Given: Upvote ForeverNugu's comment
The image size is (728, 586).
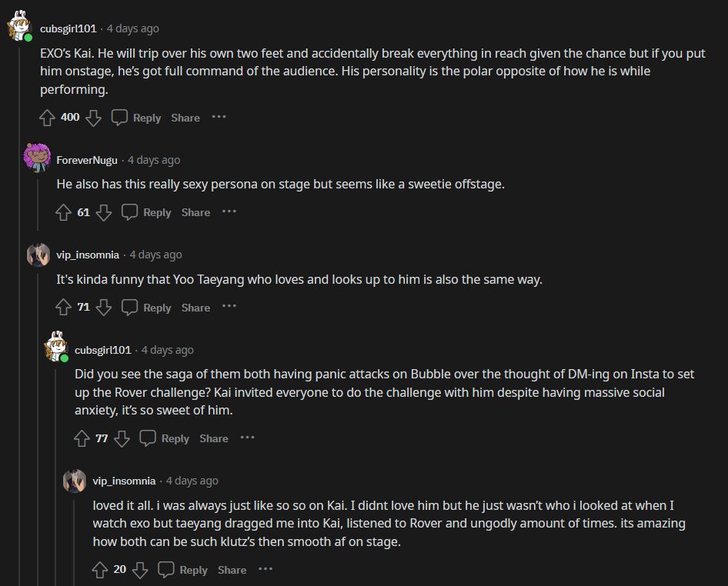Looking at the screenshot, I should (64, 212).
